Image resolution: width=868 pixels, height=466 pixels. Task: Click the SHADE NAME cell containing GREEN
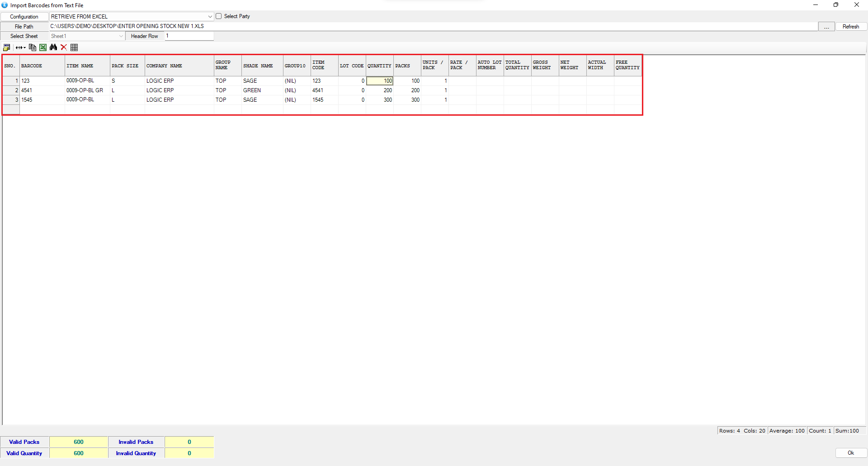pyautogui.click(x=262, y=90)
